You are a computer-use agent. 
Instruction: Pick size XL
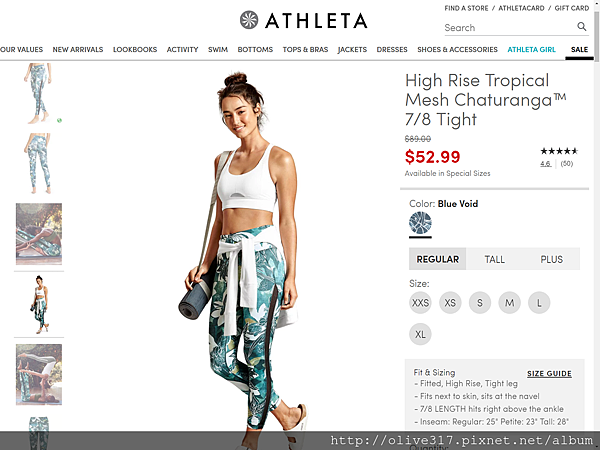pyautogui.click(x=420, y=334)
